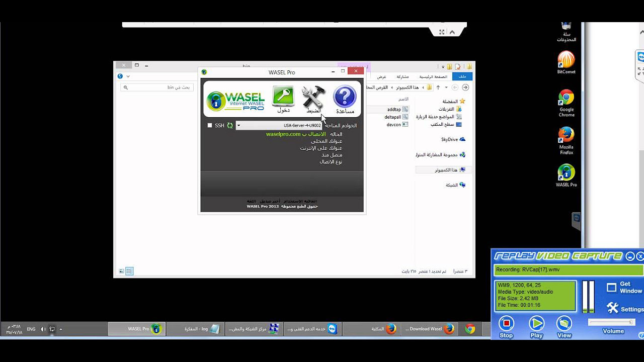644x362 pixels.
Task: Switch to the مركز الشبكة taskbar button
Action: pyautogui.click(x=253, y=329)
